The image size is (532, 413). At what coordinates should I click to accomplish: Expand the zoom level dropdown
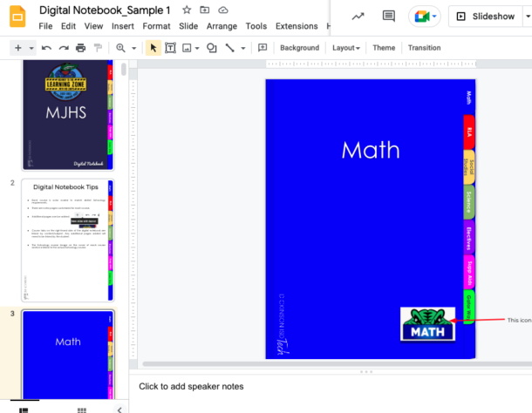point(133,48)
